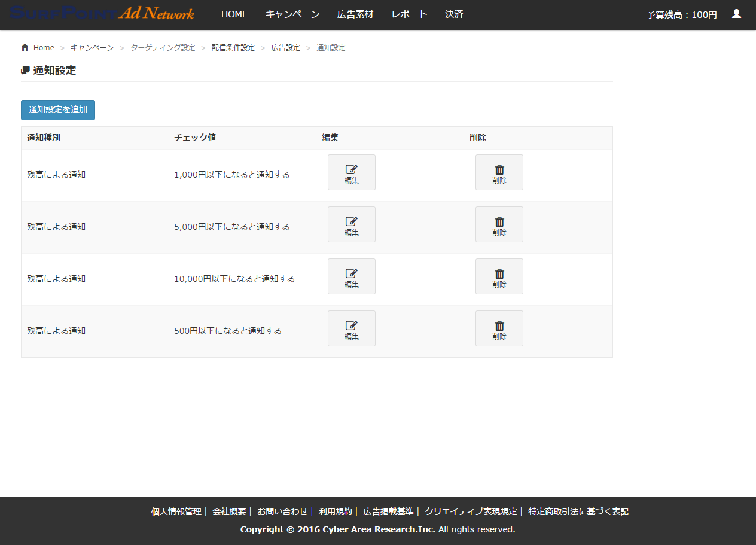Open 特定商取引法に基づく表記 footer link
756x545 pixels.
pos(578,511)
